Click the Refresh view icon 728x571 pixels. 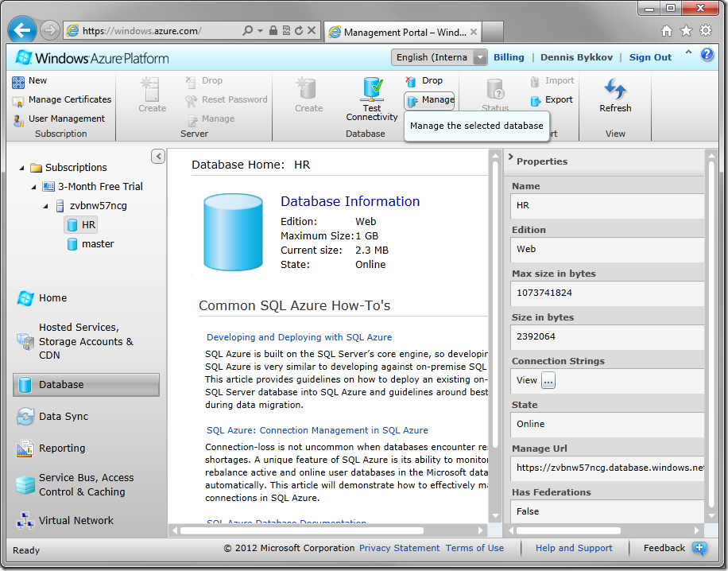click(615, 89)
